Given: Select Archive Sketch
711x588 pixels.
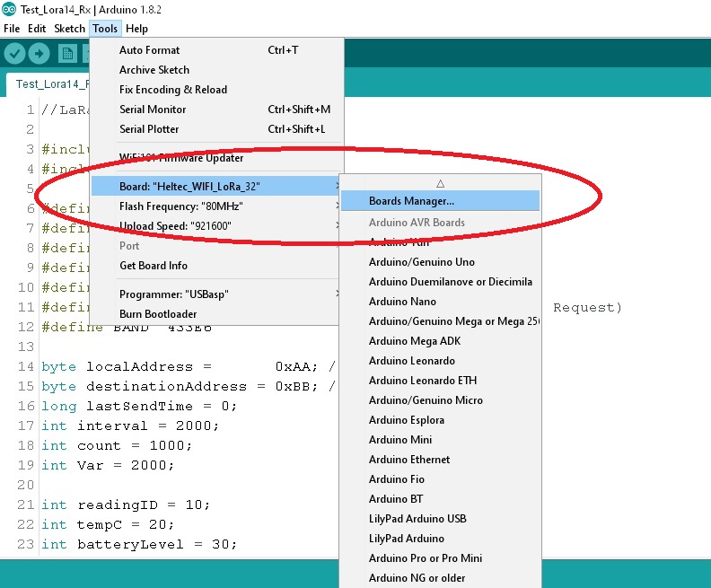Looking at the screenshot, I should (216, 70).
